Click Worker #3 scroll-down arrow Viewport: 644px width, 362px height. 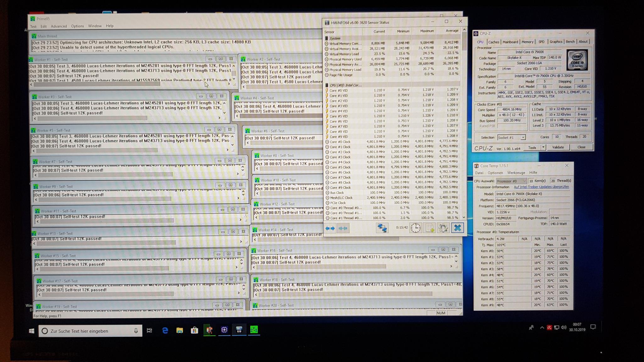pos(224,113)
